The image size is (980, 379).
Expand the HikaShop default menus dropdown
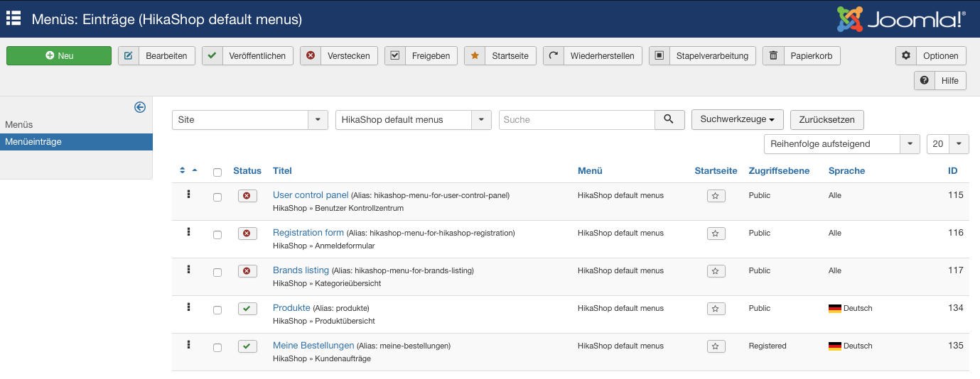click(x=413, y=120)
